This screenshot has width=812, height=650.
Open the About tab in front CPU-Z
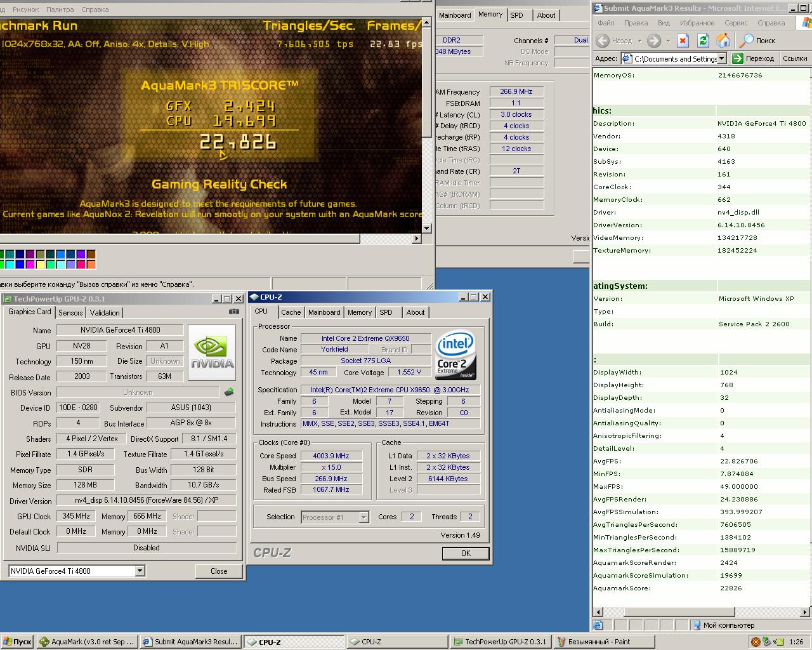(416, 312)
